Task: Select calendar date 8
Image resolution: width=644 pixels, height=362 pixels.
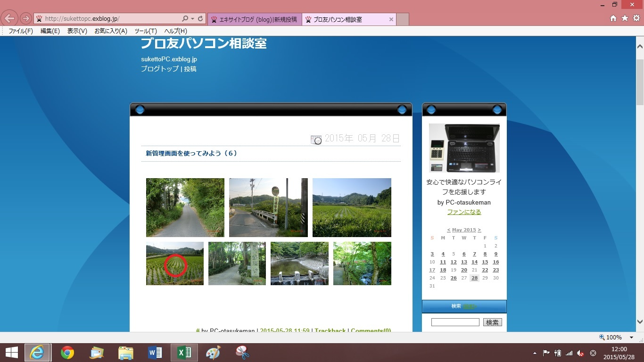Action: tap(485, 254)
